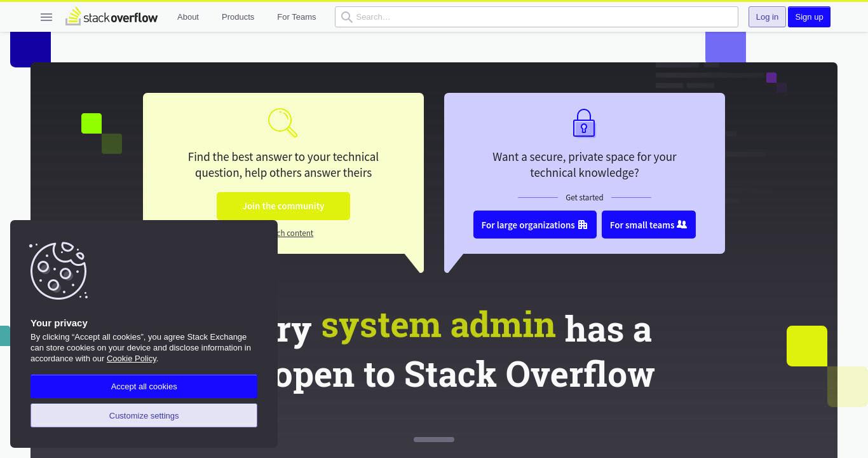Open the For Teams menu item
This screenshot has width=868, height=458.
pos(296,17)
